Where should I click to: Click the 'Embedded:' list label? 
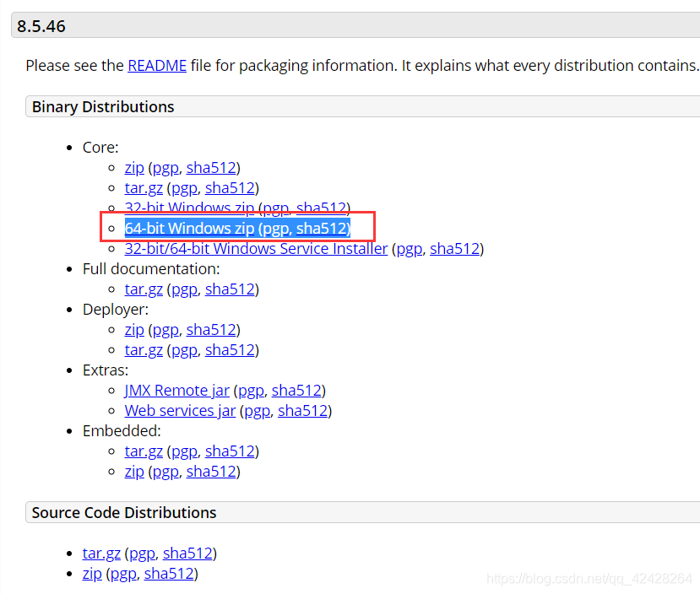(122, 431)
